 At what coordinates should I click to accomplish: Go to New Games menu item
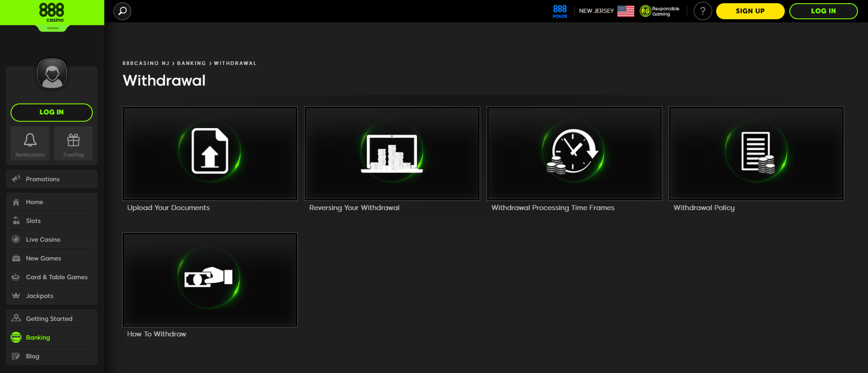pyautogui.click(x=52, y=258)
